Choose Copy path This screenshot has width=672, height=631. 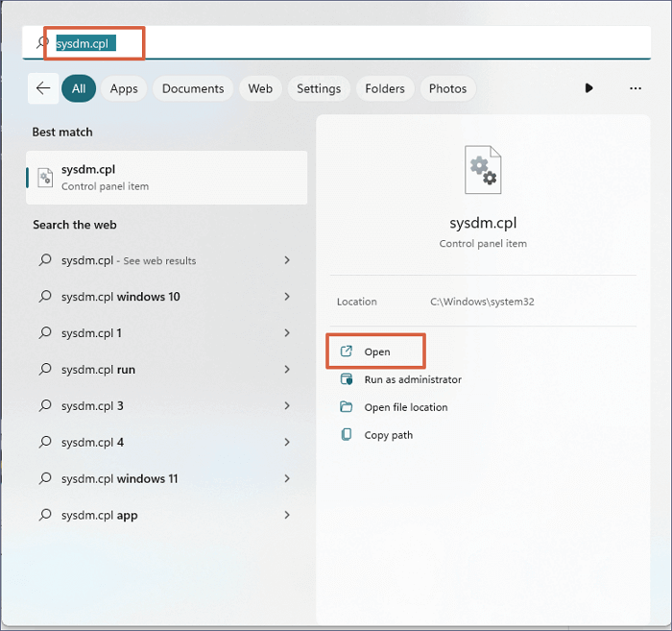click(x=388, y=435)
